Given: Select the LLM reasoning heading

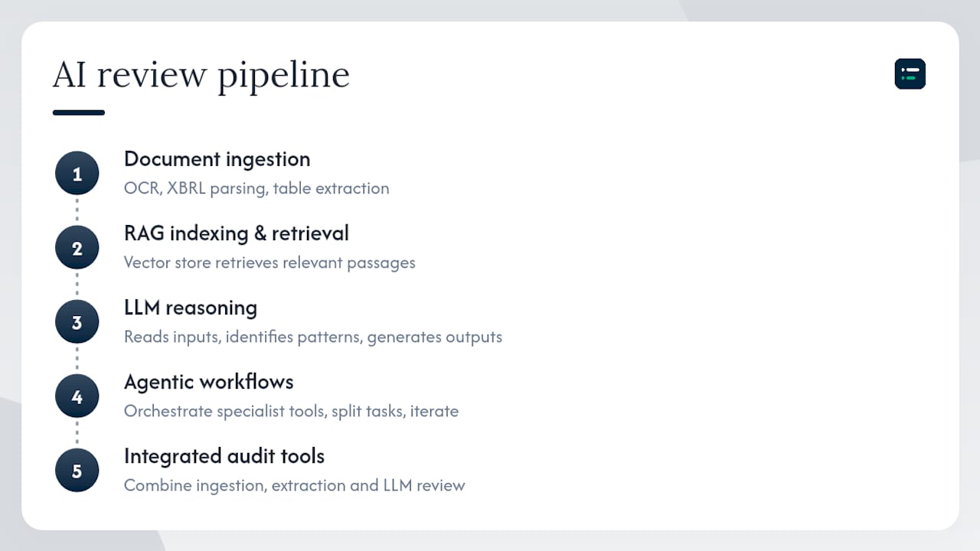Looking at the screenshot, I should (191, 308).
